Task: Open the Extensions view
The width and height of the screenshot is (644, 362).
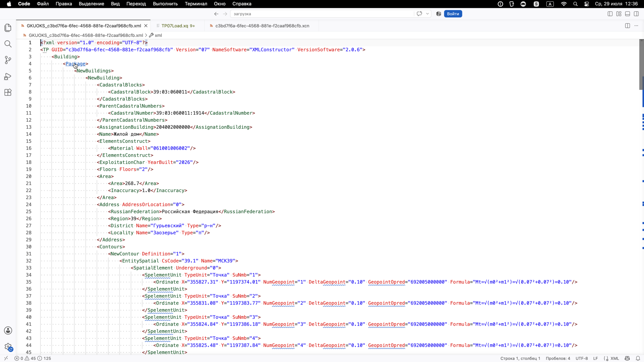Action: point(8,92)
